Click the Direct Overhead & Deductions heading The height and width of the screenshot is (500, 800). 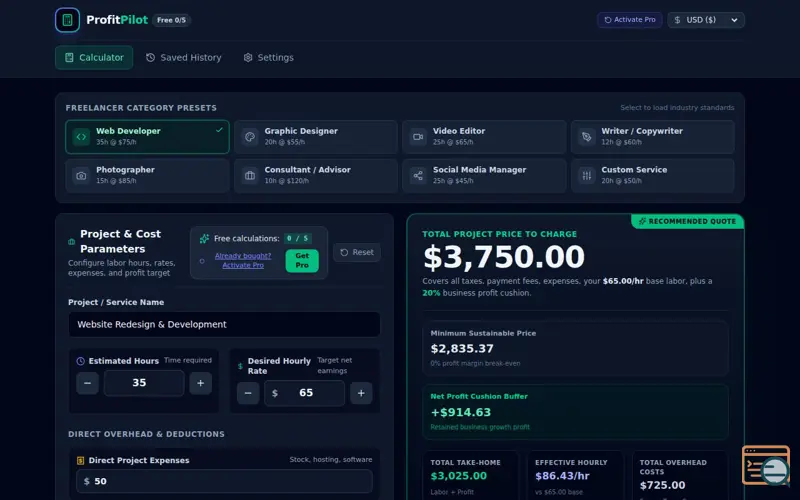146,434
